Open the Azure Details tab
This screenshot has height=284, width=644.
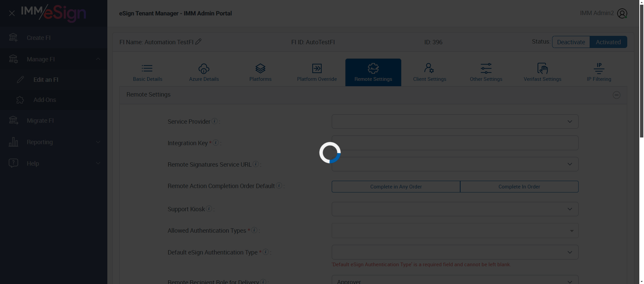tap(204, 72)
